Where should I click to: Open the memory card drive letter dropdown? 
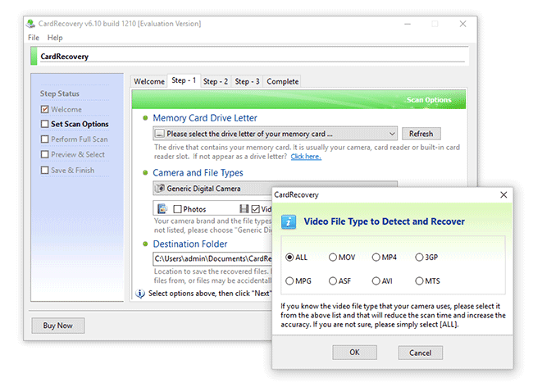click(x=275, y=134)
